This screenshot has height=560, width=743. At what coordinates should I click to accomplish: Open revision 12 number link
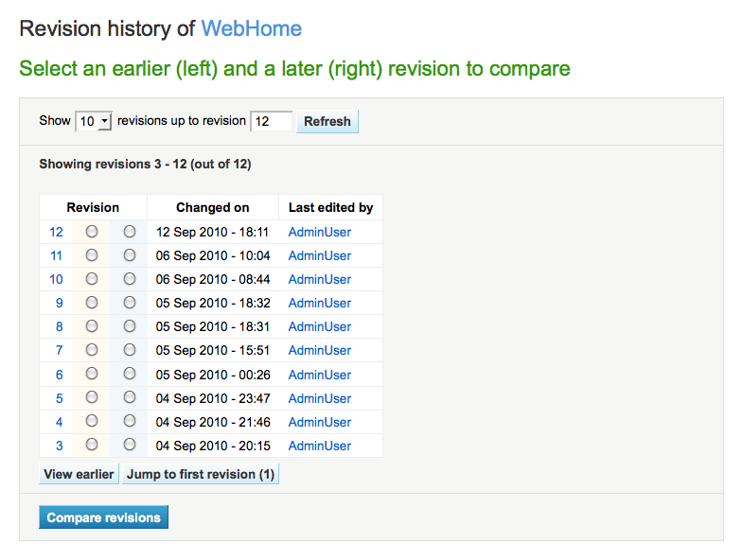click(57, 232)
